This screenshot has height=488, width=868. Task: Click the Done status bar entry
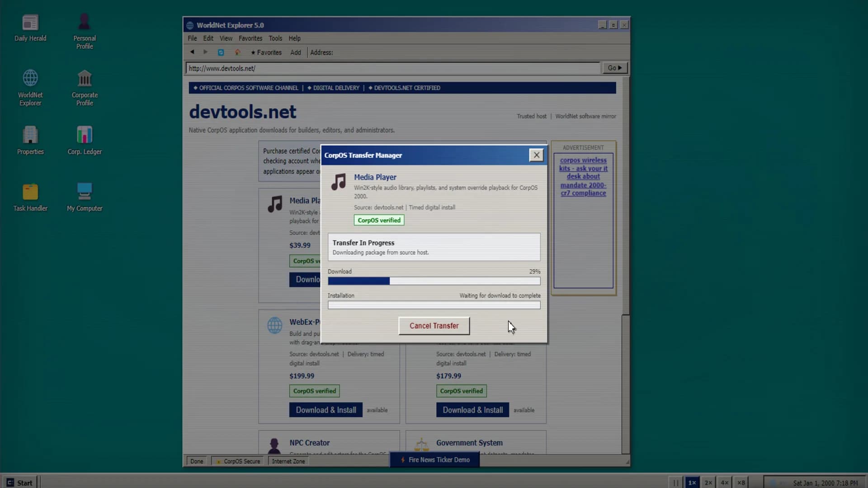coord(197,461)
